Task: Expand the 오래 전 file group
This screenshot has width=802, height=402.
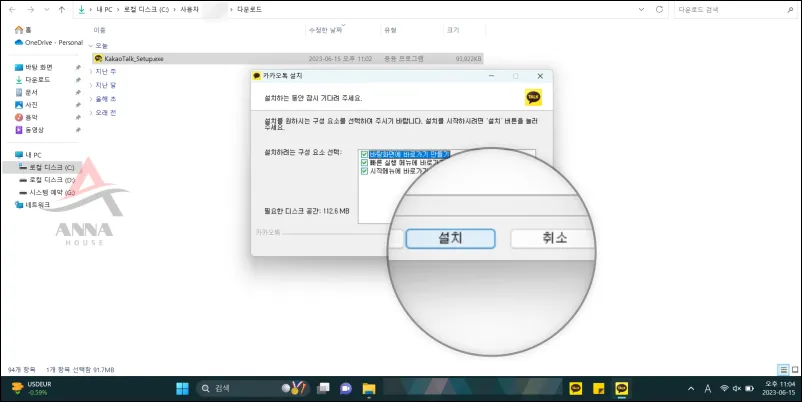Action: pos(91,113)
